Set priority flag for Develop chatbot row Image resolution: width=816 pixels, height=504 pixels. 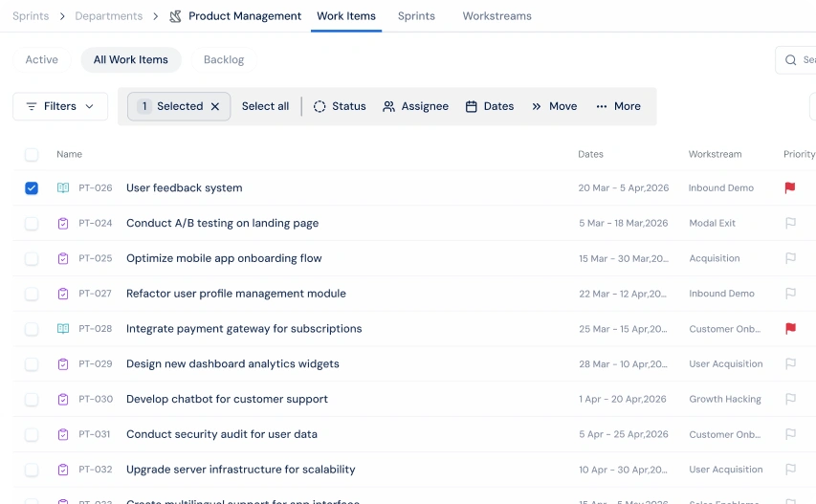coord(790,399)
